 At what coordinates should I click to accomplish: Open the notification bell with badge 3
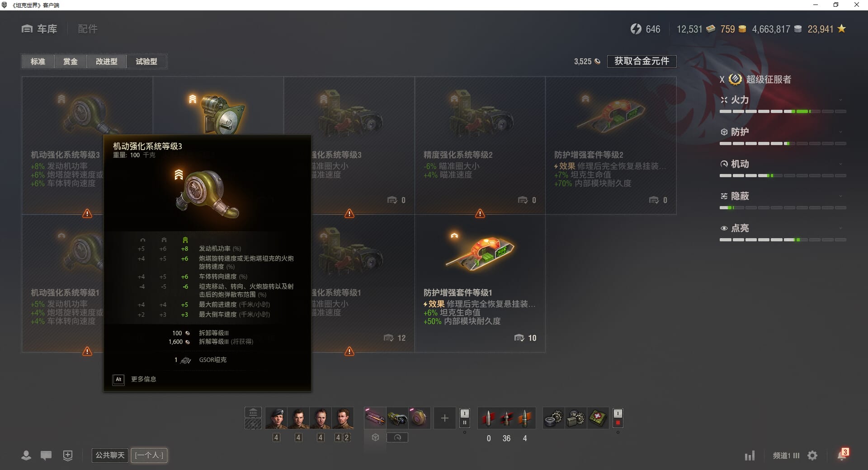[x=842, y=455]
